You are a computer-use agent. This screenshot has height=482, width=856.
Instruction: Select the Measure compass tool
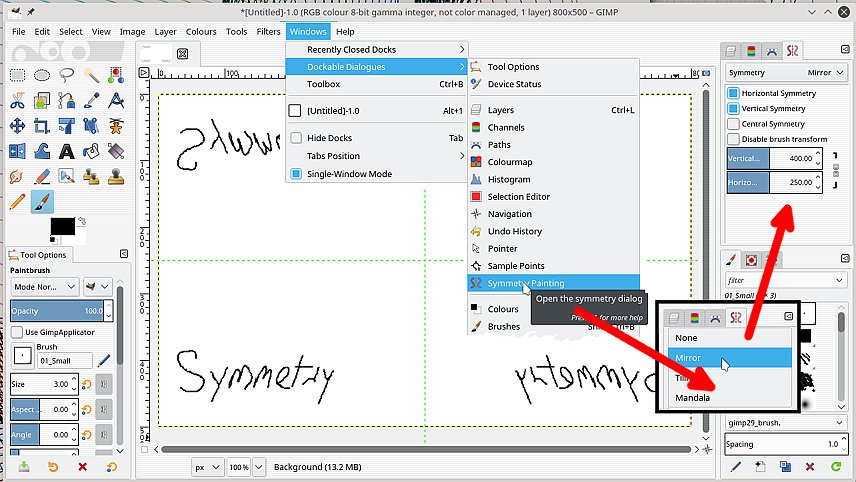click(x=116, y=100)
